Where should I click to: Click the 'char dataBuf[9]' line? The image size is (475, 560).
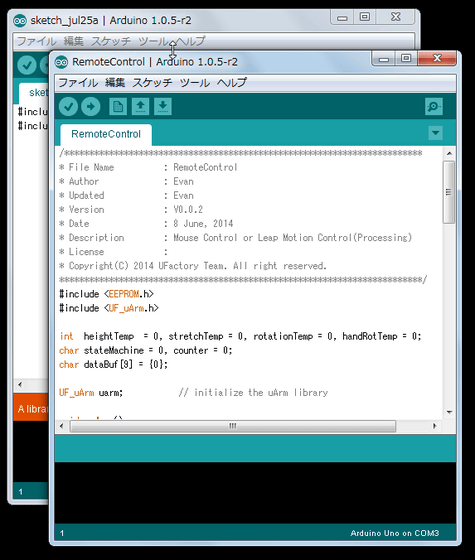pyautogui.click(x=113, y=365)
